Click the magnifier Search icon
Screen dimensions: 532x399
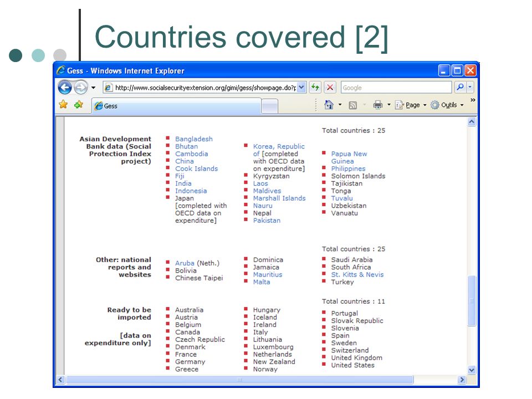coord(461,87)
